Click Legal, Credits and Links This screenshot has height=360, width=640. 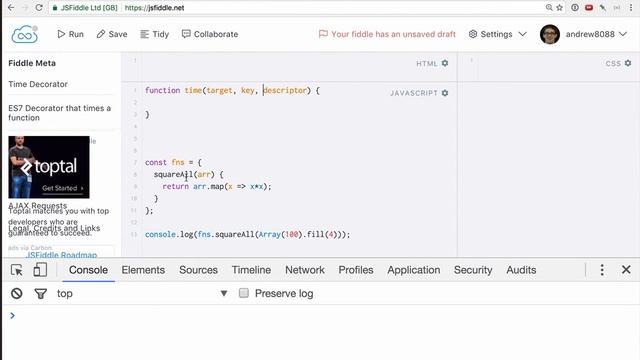click(54, 228)
